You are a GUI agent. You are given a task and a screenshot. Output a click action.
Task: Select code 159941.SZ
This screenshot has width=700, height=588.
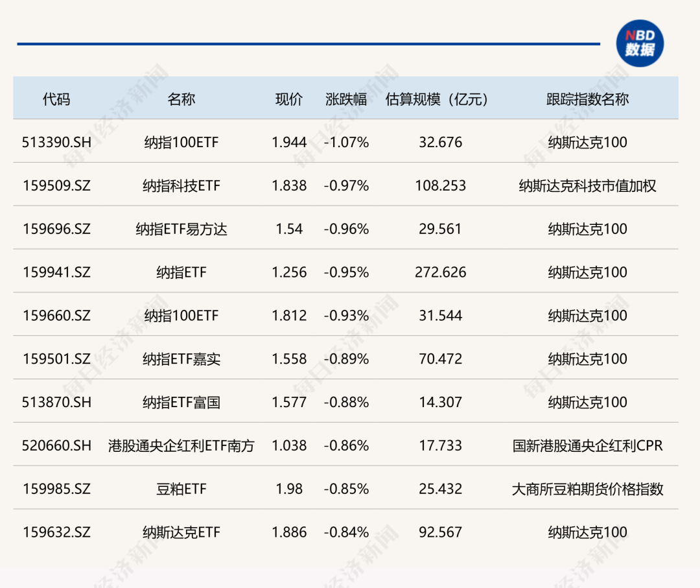56,272
